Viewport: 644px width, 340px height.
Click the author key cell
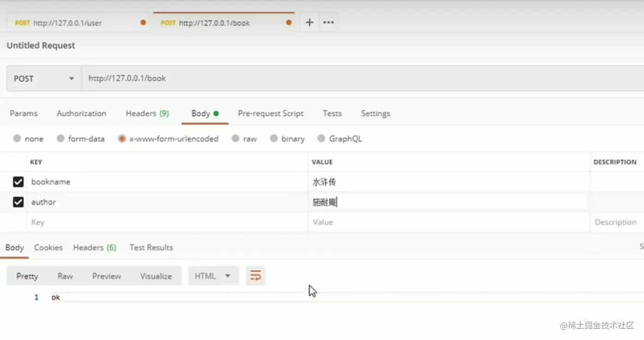coord(167,202)
